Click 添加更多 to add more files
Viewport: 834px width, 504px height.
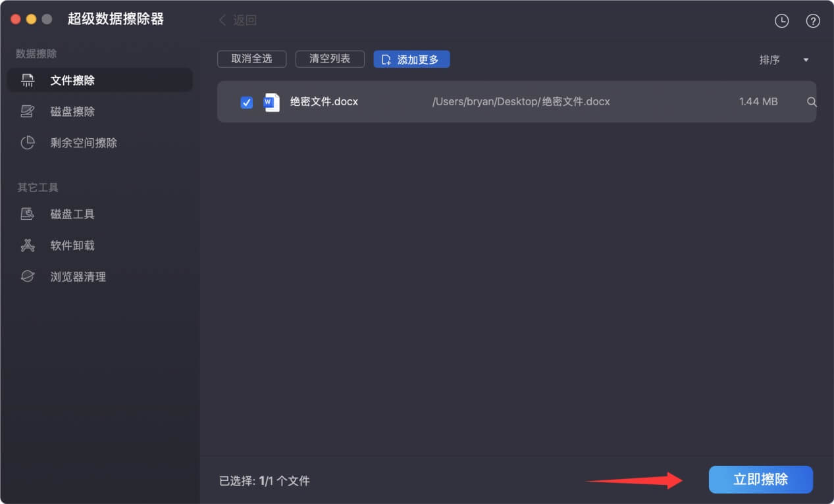pos(411,59)
